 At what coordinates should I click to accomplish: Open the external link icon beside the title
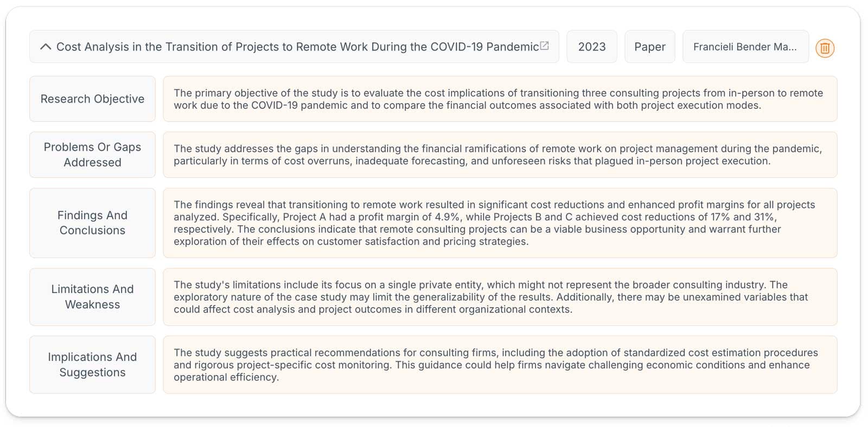pos(545,46)
